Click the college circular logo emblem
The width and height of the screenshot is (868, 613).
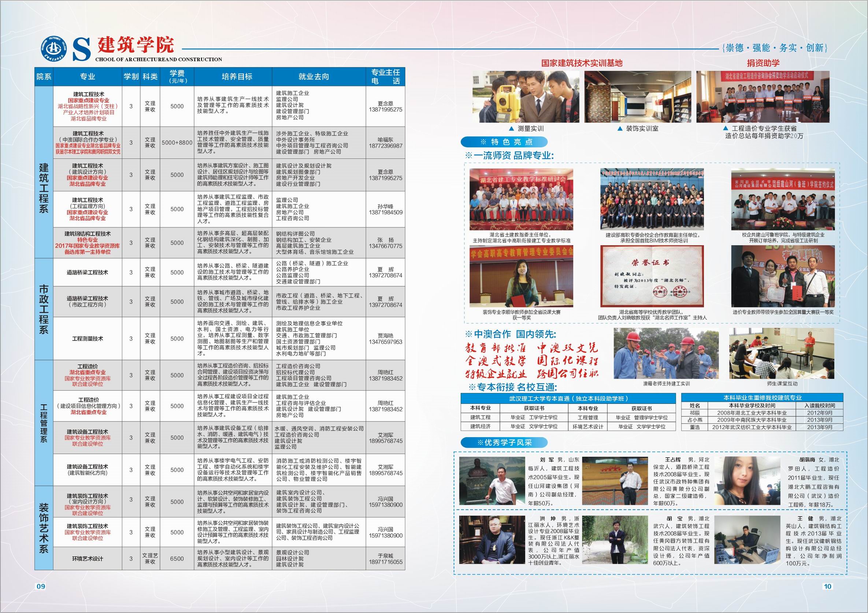click(54, 48)
